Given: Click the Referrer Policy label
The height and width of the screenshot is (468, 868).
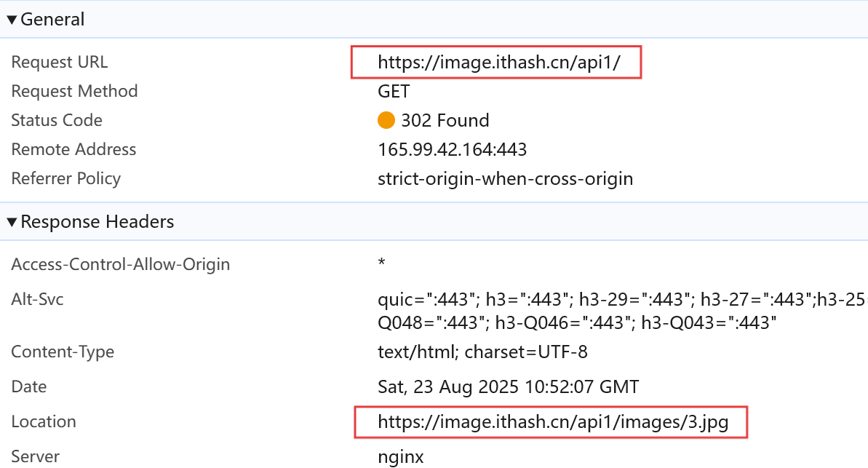Looking at the screenshot, I should [66, 178].
